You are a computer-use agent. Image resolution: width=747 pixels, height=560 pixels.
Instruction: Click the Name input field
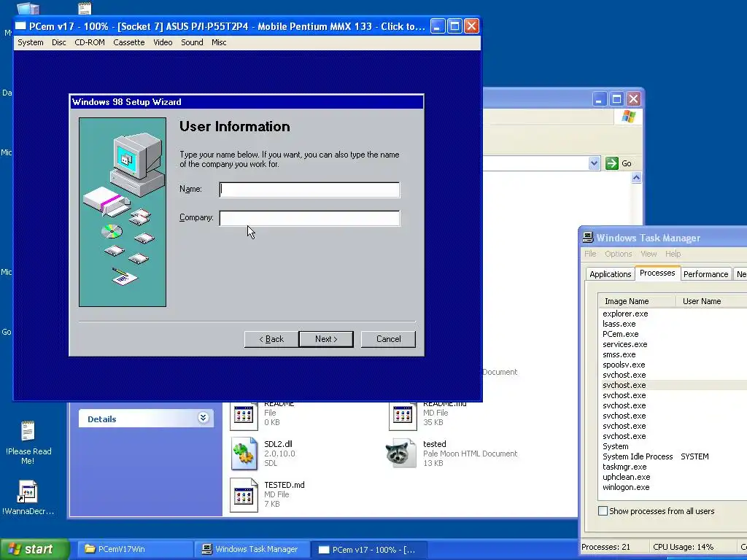pyautogui.click(x=309, y=190)
